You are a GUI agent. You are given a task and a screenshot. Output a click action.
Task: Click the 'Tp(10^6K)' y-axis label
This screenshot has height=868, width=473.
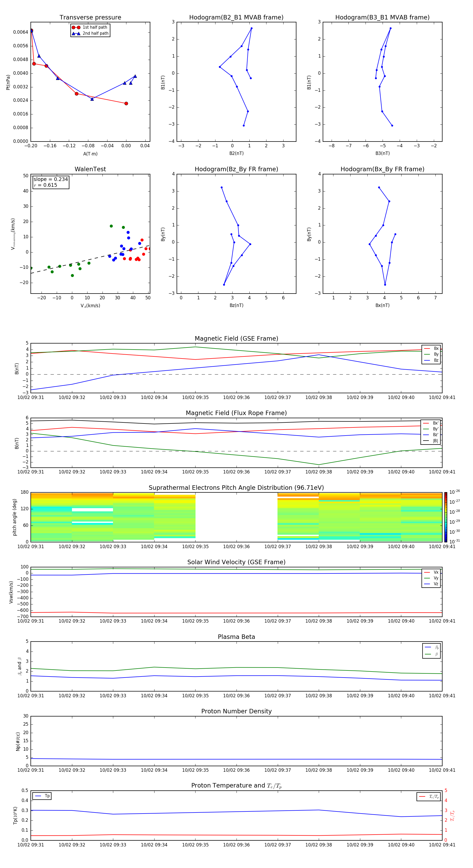[15, 815]
